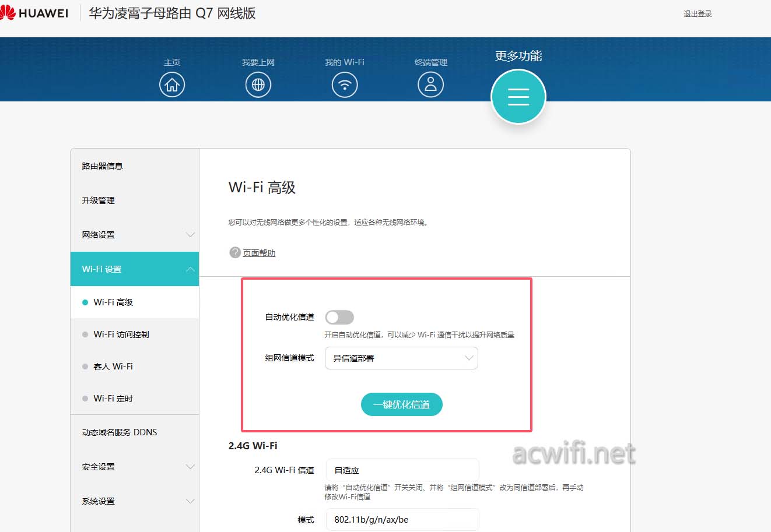The image size is (771, 532).
Task: Click the one-key optimize channel button
Action: coord(402,404)
